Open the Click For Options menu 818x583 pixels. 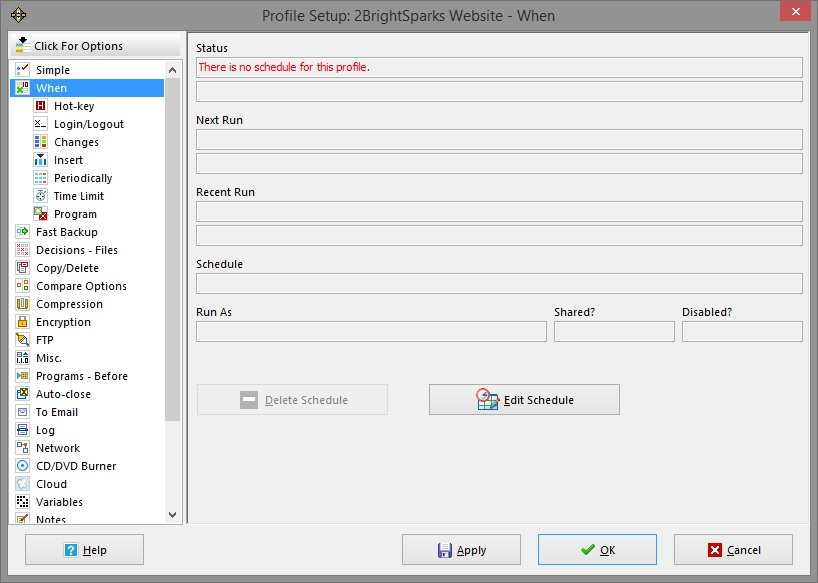pyautogui.click(x=96, y=45)
